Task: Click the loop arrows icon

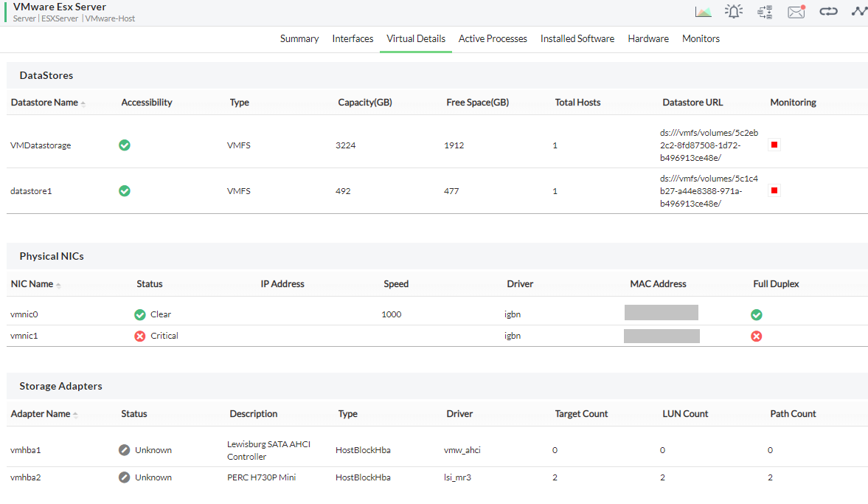Action: pos(828,12)
